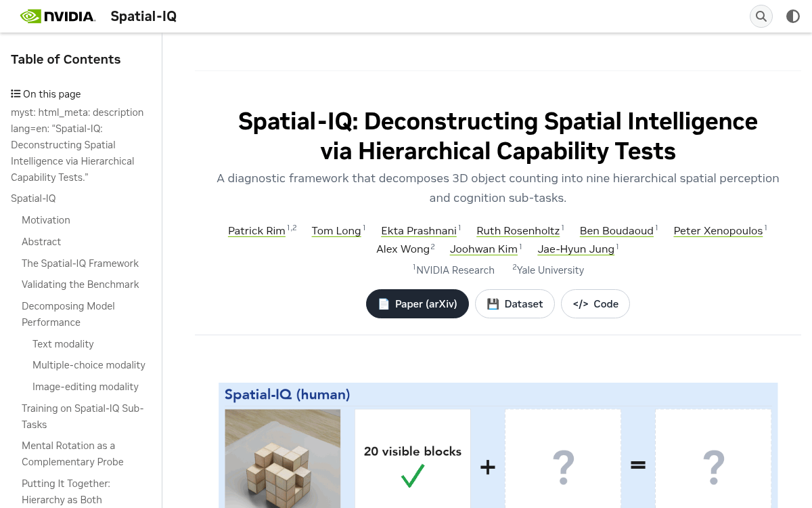Viewport: 812px width, 508px height.
Task: Click the Spatial-IQ site title
Action: [x=143, y=16]
